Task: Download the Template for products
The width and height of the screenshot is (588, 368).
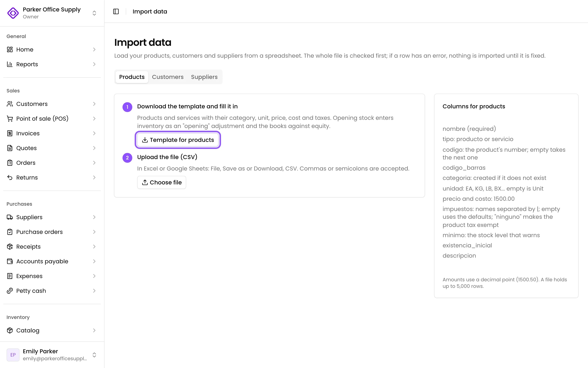Action: [178, 140]
